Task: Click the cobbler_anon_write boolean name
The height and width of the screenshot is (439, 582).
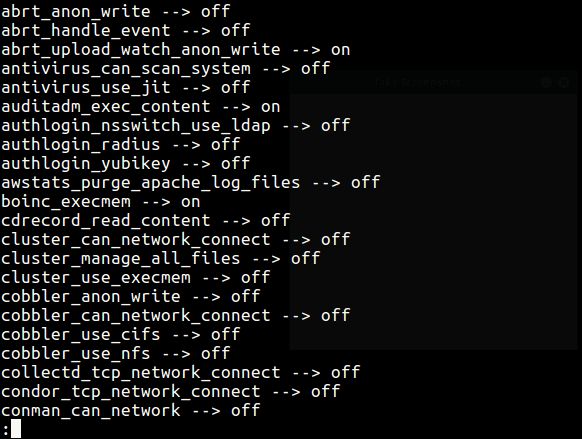Action: tap(91, 297)
